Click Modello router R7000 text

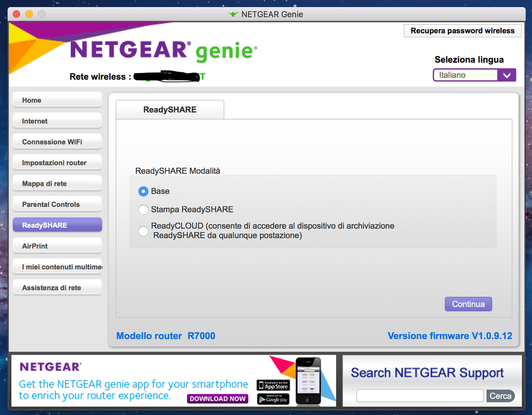click(x=166, y=336)
